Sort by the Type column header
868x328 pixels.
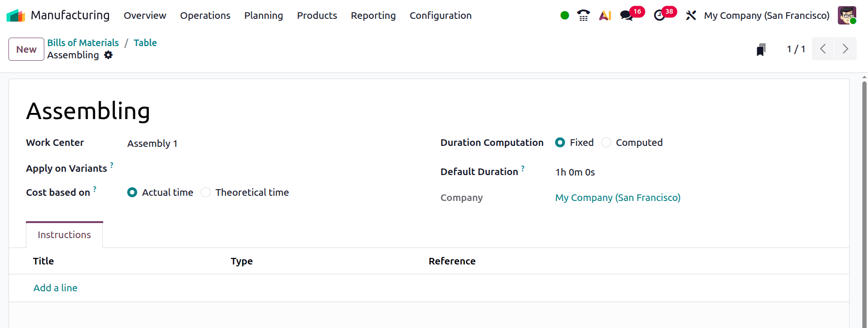(x=242, y=261)
